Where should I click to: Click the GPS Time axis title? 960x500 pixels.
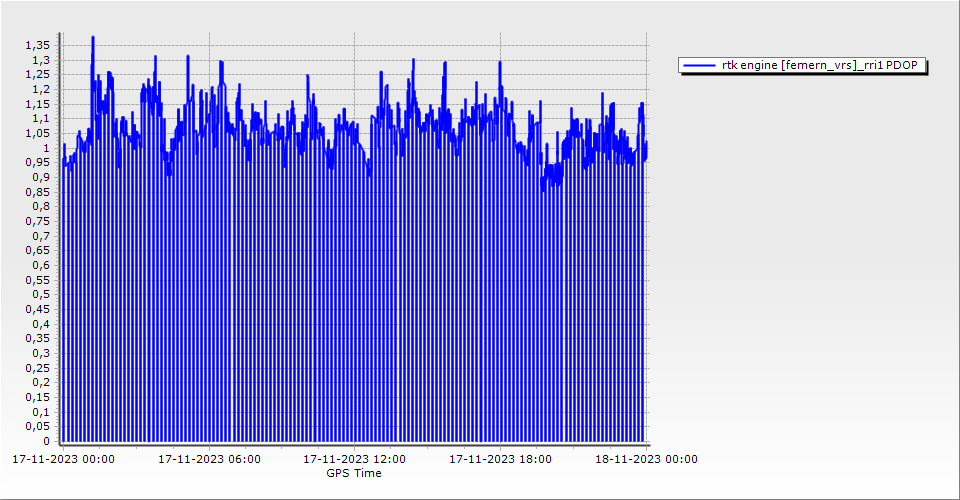pyautogui.click(x=354, y=473)
